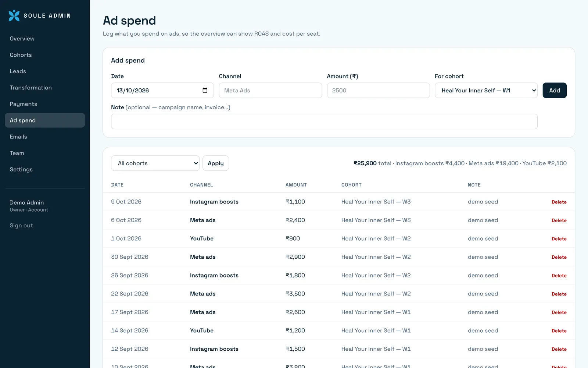Screen dimensions: 588x368
Task: Click the DATE column header
Action: [117, 185]
